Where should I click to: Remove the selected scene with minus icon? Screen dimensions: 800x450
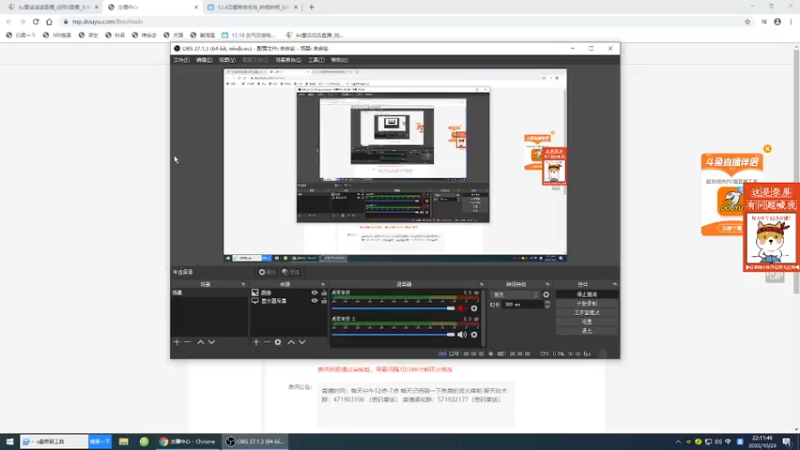187,342
